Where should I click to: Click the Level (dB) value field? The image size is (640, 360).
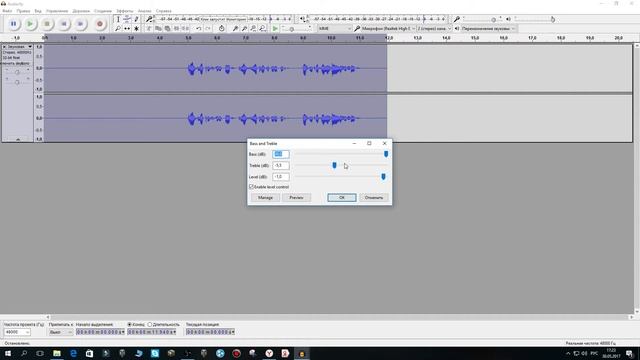point(281,177)
